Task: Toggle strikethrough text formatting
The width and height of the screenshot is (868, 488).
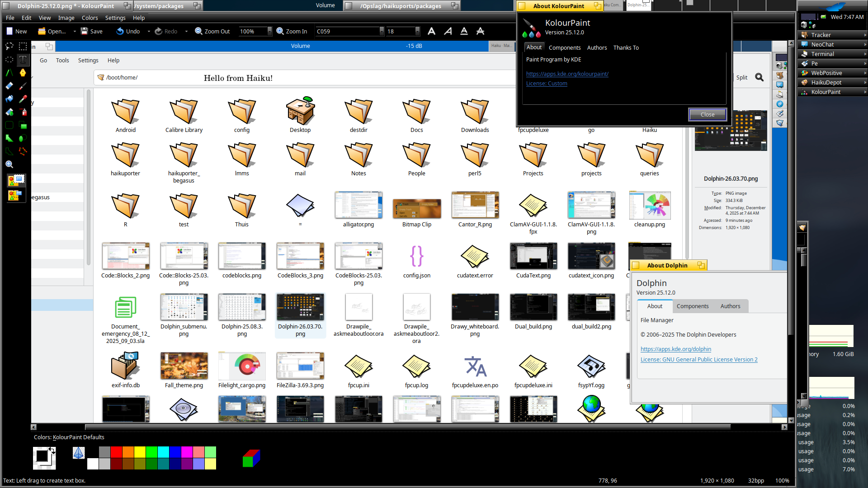Action: (x=480, y=31)
